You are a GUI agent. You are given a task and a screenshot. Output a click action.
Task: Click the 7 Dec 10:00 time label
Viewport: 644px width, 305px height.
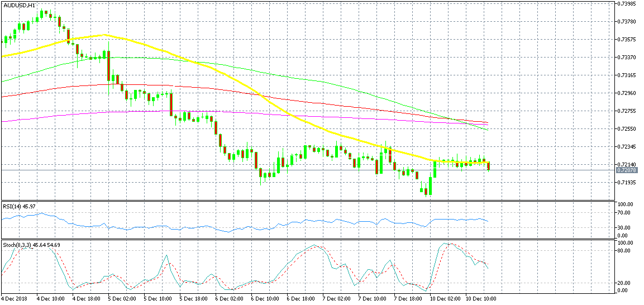[372, 299]
